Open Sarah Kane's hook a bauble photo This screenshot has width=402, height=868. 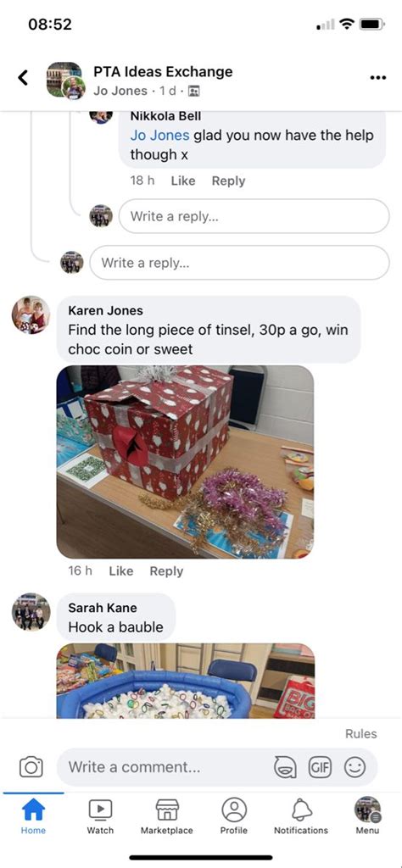186,681
